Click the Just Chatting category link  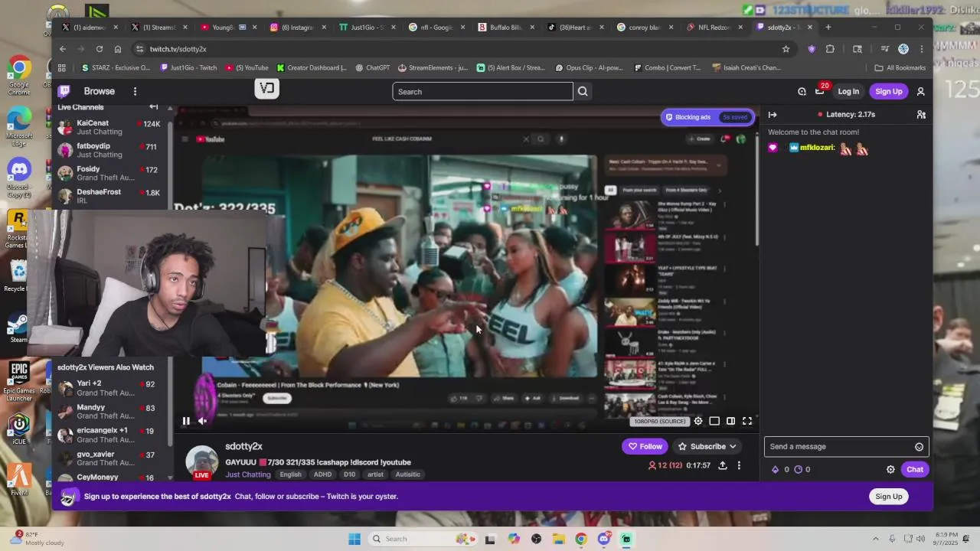coord(248,474)
